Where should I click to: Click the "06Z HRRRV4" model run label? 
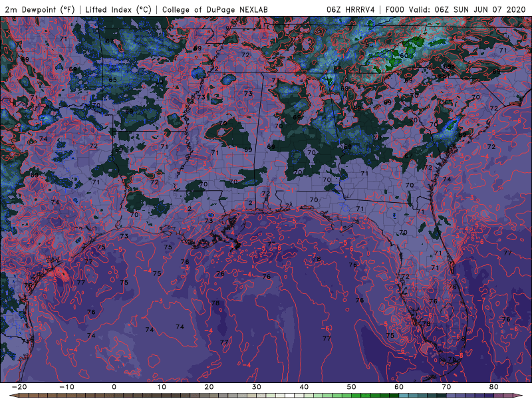350,9
